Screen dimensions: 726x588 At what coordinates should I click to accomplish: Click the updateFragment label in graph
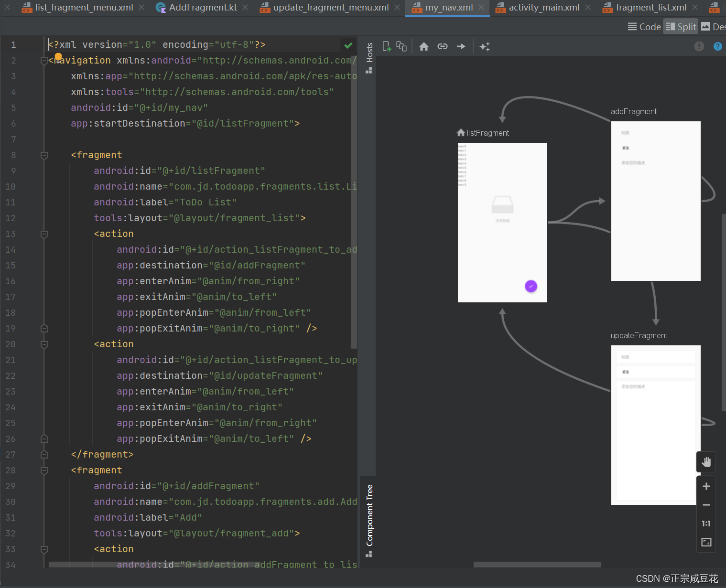point(639,335)
